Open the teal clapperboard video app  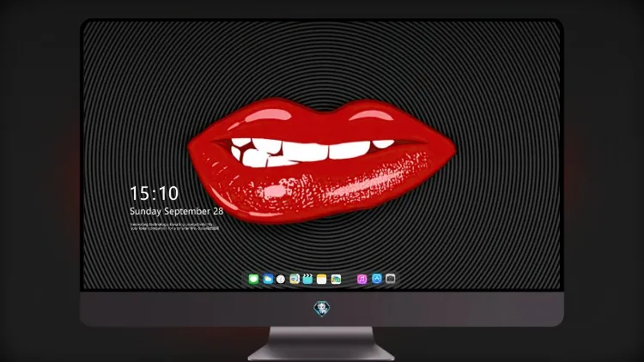[307, 279]
